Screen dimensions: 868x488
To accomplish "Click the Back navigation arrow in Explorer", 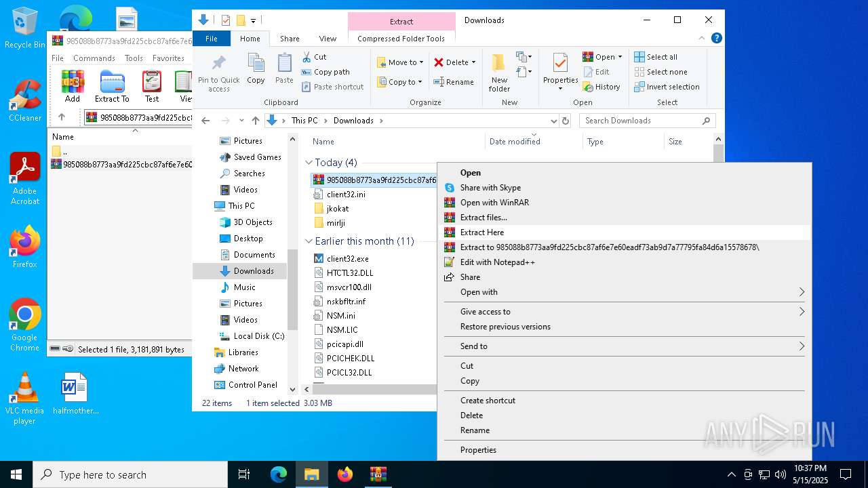I will [x=206, y=121].
